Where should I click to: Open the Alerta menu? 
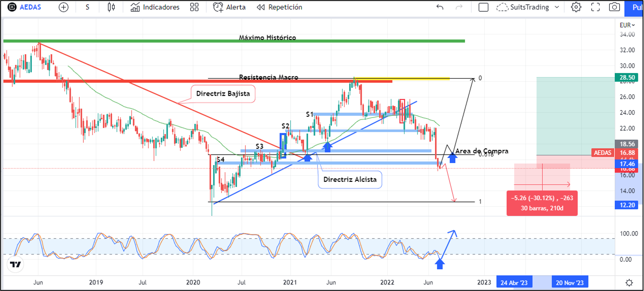tap(230, 7)
